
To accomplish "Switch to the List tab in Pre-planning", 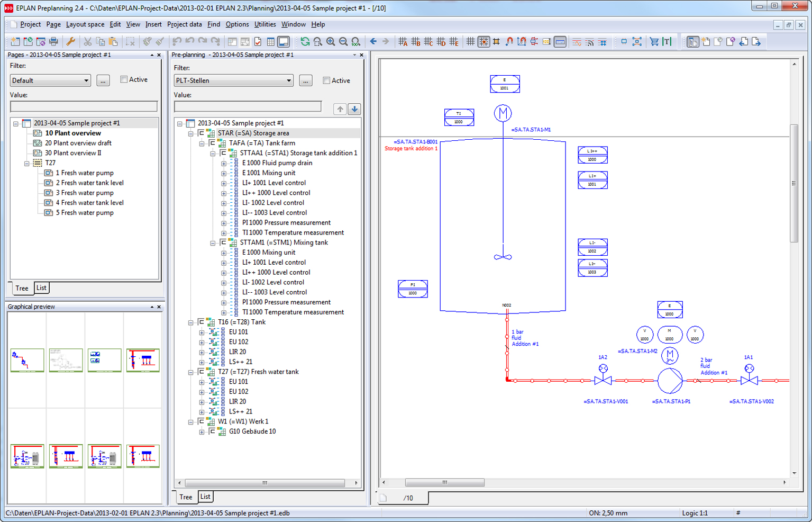I will [205, 497].
